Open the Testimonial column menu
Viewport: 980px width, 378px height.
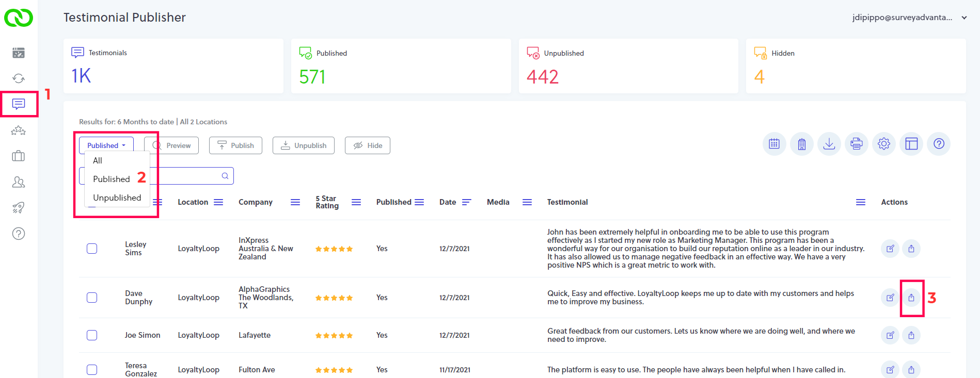tap(861, 202)
